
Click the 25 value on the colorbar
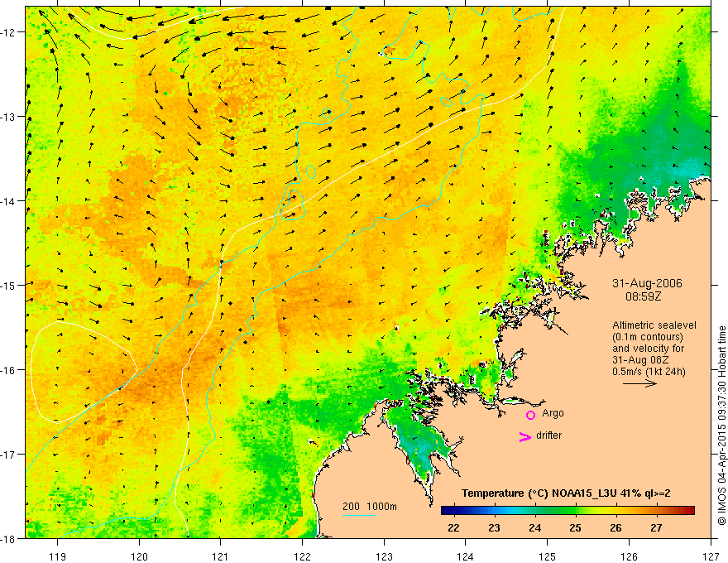[575, 527]
